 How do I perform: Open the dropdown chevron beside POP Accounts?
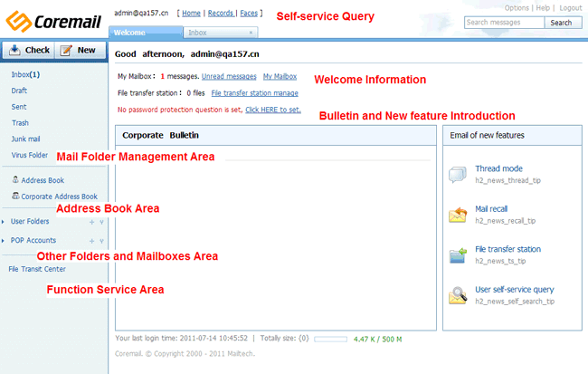[101, 241]
